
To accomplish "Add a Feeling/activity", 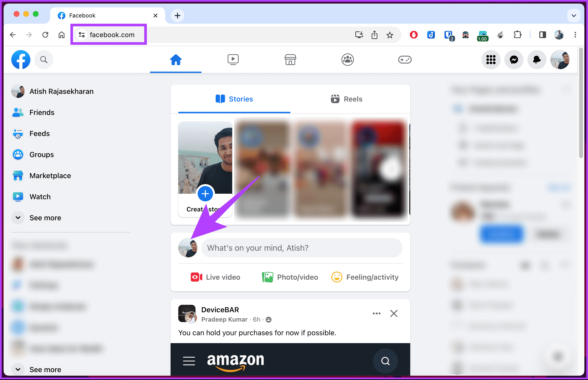I will (x=365, y=277).
